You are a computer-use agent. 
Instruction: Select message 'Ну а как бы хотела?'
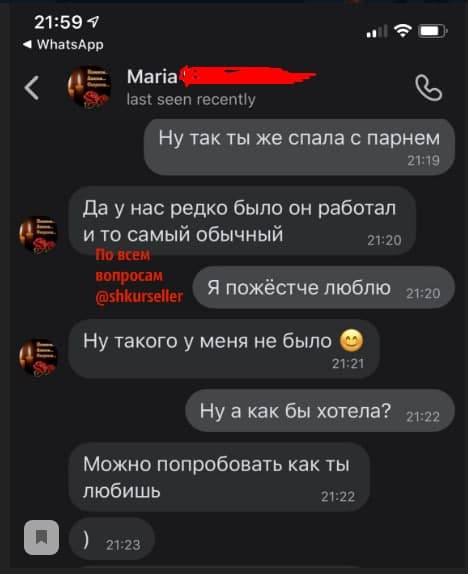[x=320, y=411]
